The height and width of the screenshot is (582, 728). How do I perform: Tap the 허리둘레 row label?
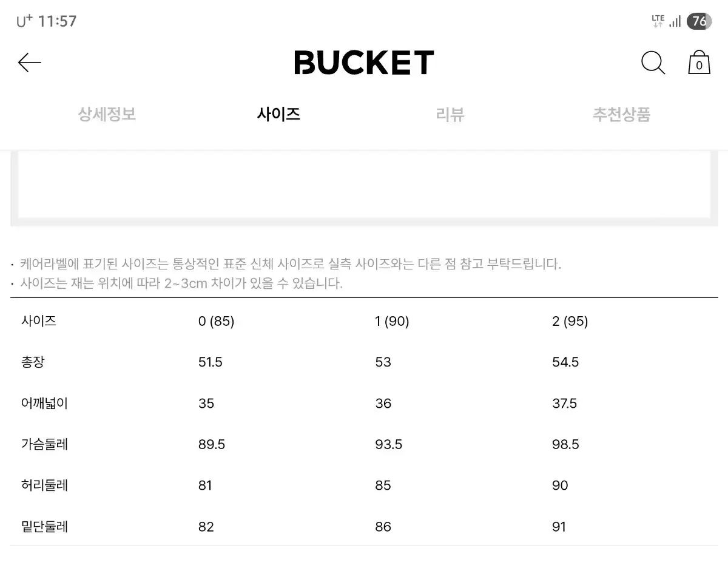click(44, 486)
